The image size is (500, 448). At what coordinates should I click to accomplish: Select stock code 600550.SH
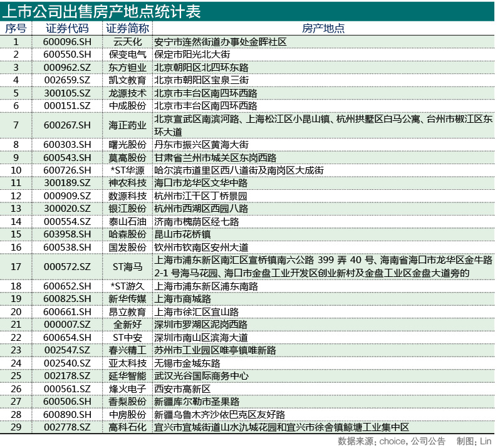67,55
